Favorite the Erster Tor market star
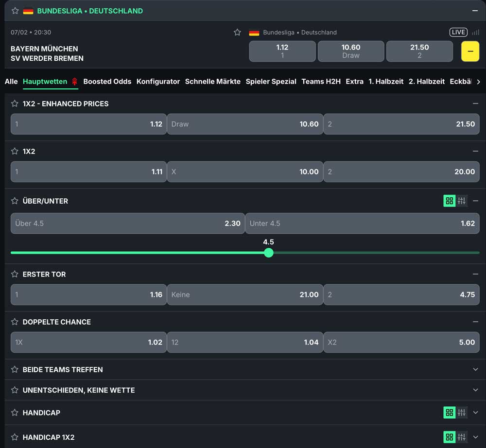The image size is (486, 448). 15,275
